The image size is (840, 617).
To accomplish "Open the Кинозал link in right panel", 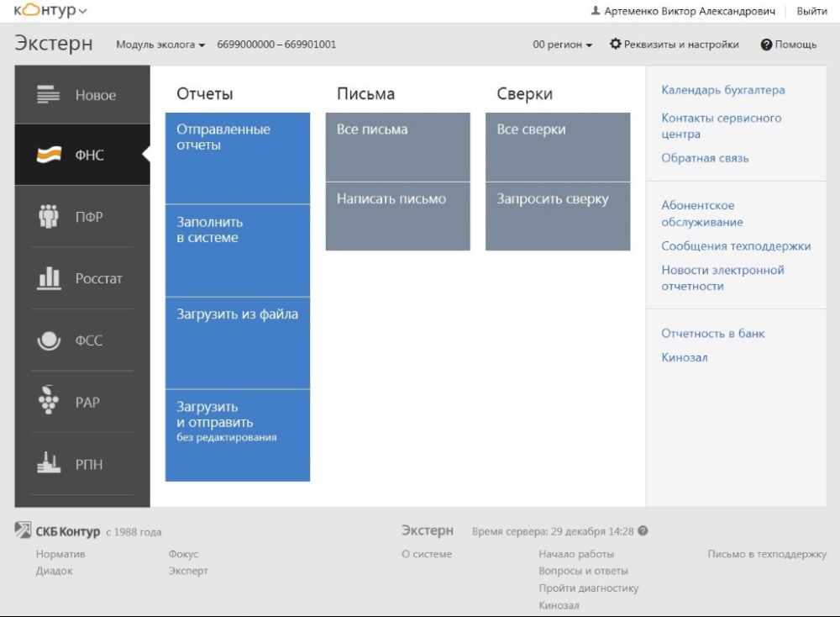I will click(684, 357).
